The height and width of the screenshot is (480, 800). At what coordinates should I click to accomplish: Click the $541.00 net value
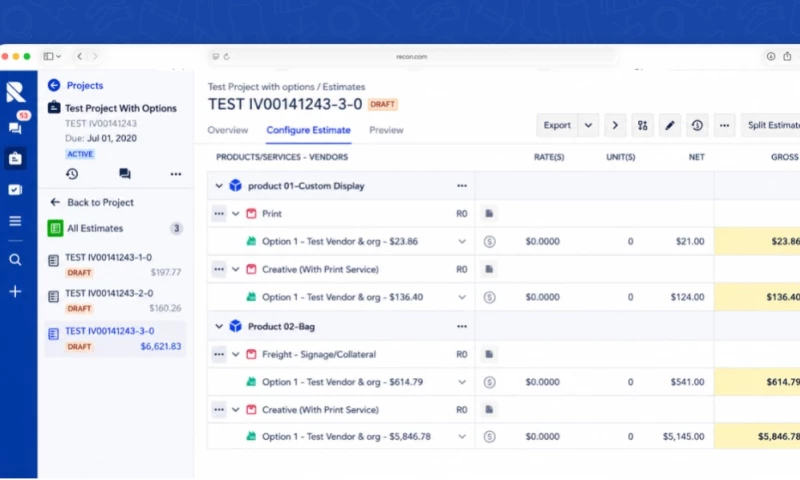687,382
